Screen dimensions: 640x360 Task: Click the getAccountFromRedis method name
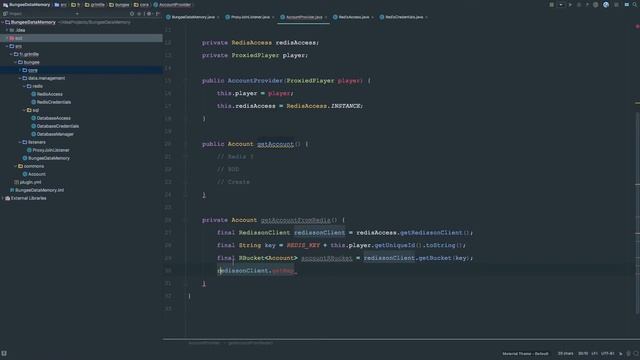point(296,220)
